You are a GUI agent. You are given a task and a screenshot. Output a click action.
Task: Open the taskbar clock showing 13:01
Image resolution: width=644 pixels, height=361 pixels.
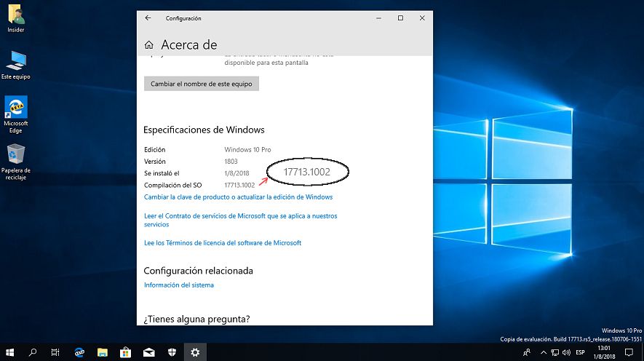(x=604, y=352)
